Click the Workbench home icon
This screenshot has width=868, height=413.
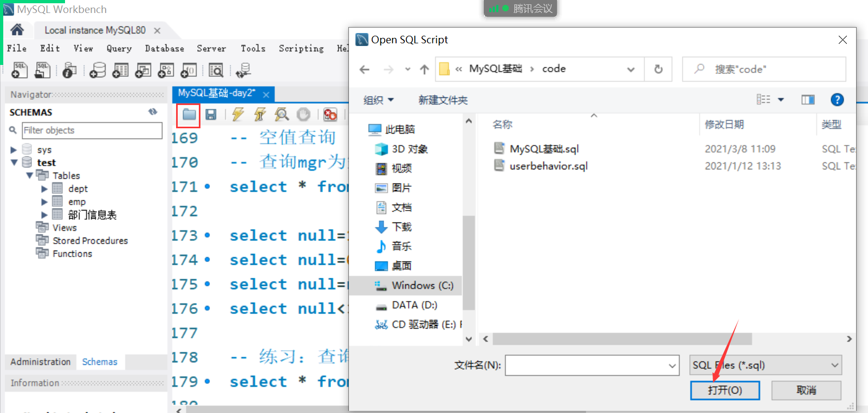pyautogui.click(x=17, y=30)
